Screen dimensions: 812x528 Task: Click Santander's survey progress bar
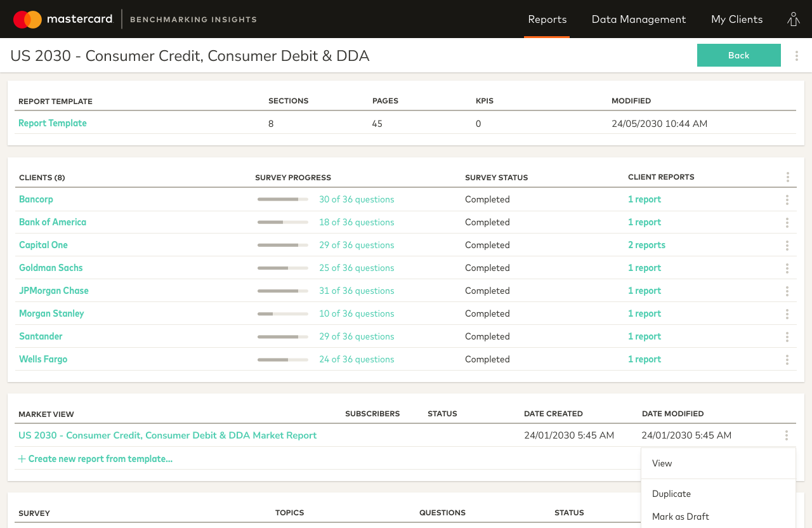click(283, 336)
